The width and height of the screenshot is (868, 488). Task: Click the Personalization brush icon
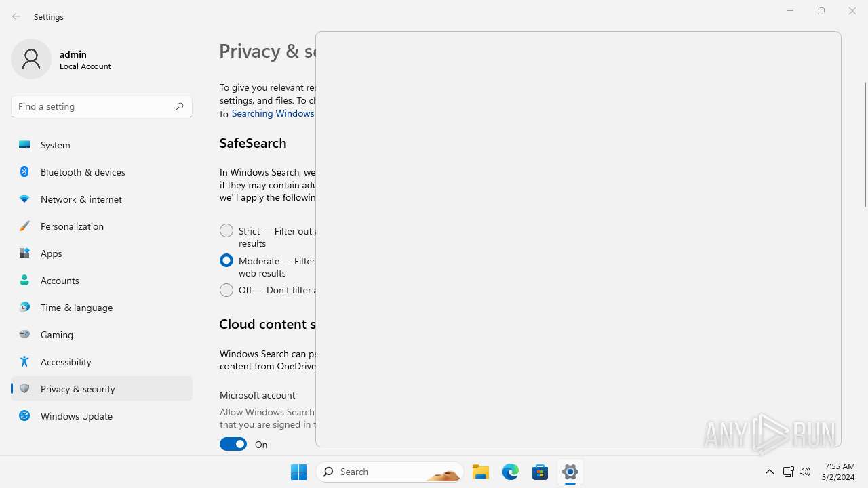24,226
